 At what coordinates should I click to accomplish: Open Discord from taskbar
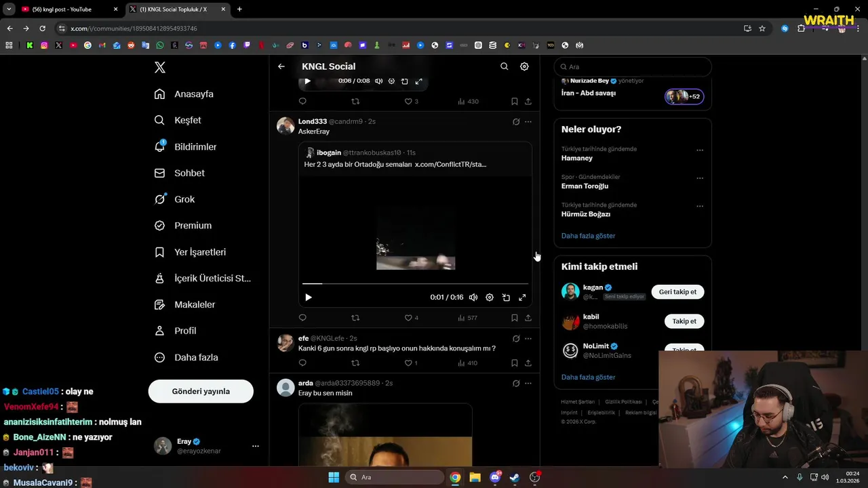point(495,477)
